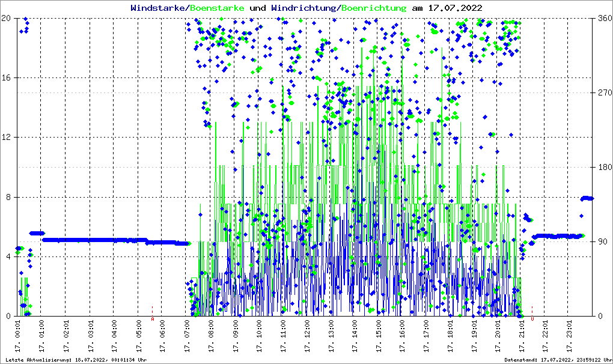This screenshot has width=613, height=364.
Task: Click the 12:00 time axis label
Action: [x=306, y=336]
